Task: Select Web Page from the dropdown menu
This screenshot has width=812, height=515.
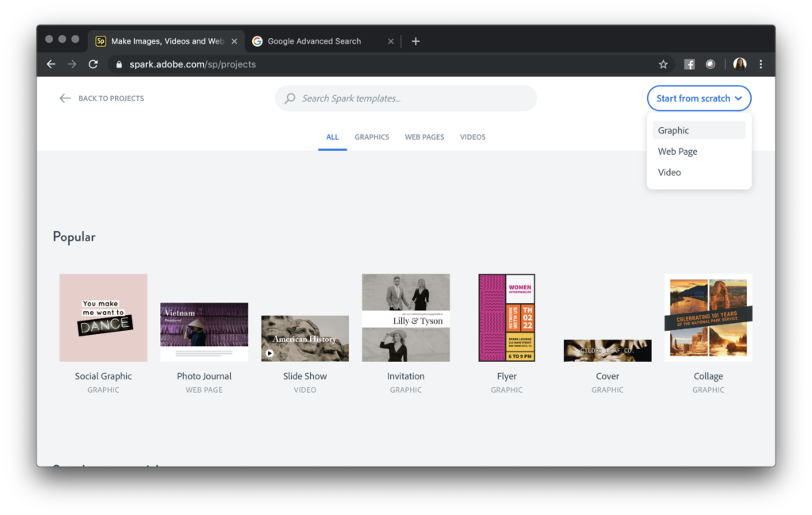Action: click(x=678, y=151)
